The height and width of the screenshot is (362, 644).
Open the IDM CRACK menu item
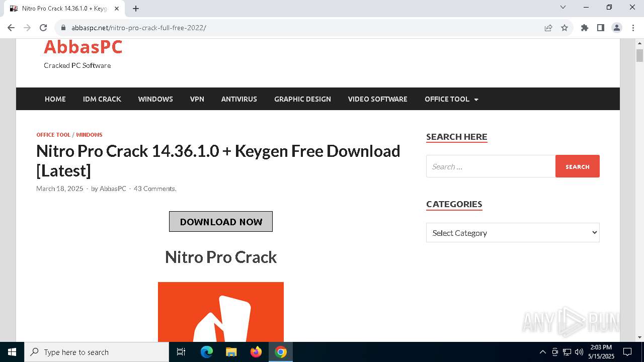(102, 99)
